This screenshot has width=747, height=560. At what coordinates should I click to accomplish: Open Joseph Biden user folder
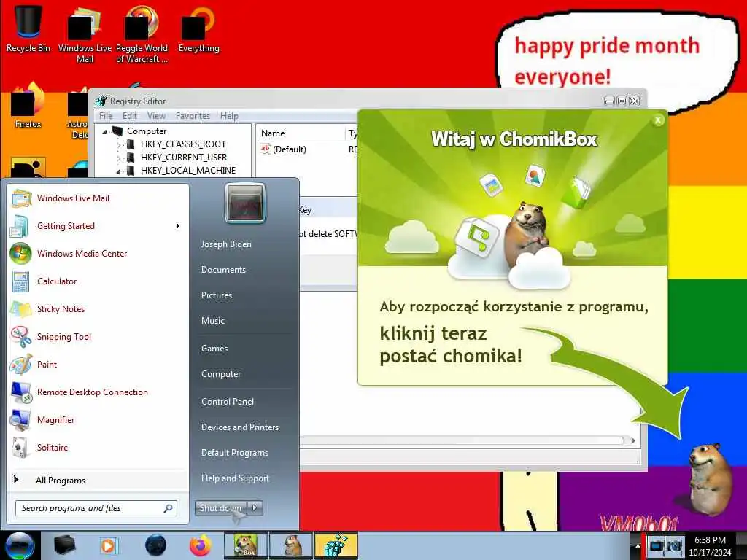(x=226, y=244)
